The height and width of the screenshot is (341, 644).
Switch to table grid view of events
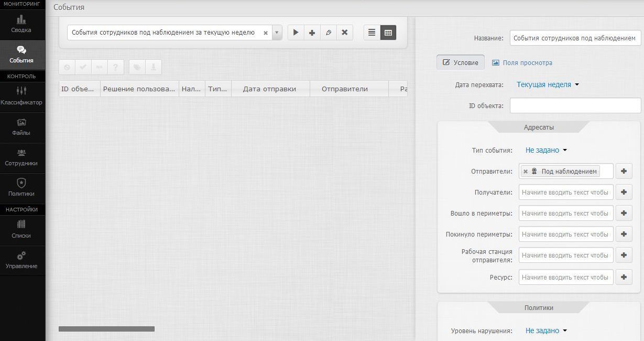(x=388, y=33)
